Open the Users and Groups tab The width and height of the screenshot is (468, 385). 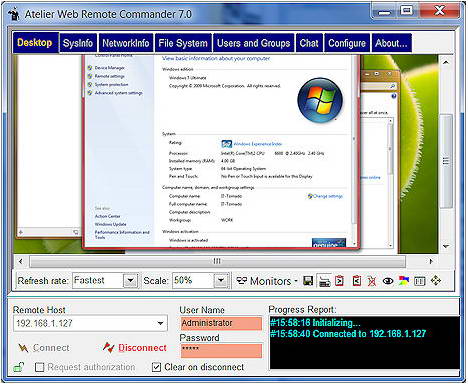coord(254,43)
